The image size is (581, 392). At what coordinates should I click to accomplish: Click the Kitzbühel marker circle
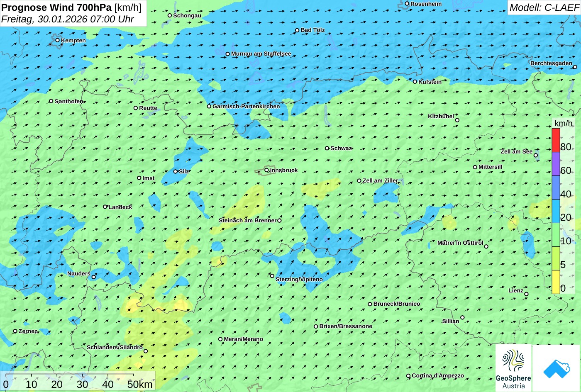pyautogui.click(x=457, y=120)
